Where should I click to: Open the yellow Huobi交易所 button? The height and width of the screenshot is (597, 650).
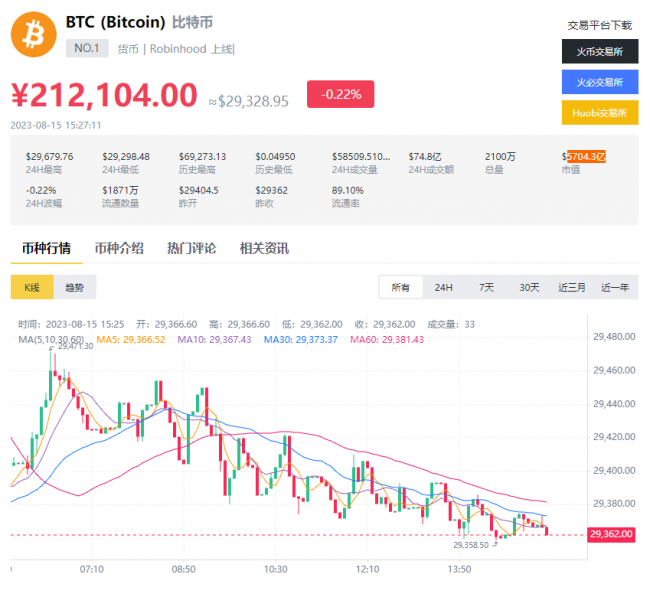pyautogui.click(x=600, y=112)
